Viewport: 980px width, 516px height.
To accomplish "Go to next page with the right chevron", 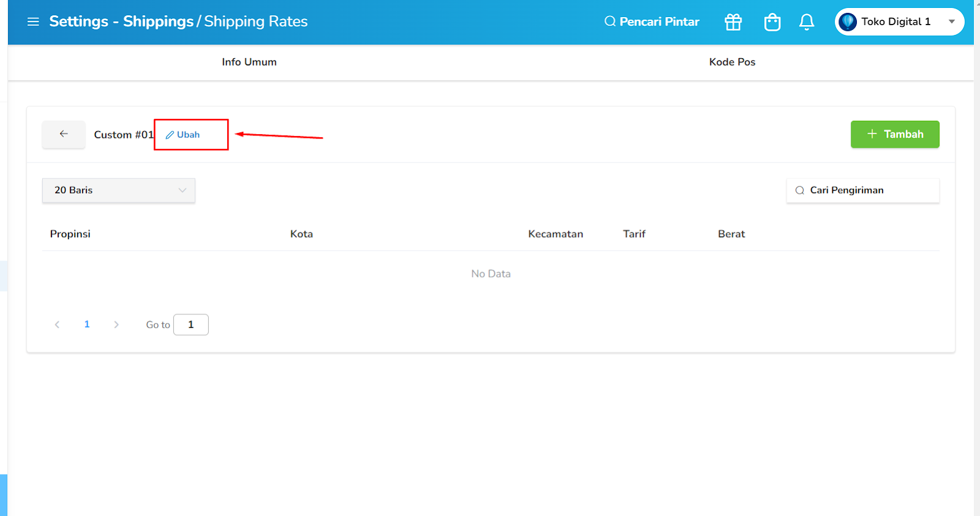I will click(116, 325).
